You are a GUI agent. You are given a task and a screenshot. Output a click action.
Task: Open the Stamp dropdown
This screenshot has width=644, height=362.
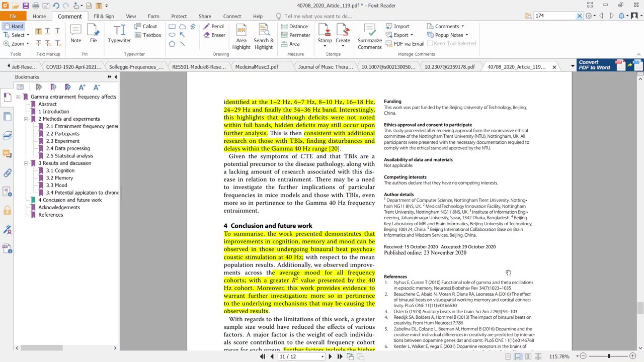tap(325, 46)
